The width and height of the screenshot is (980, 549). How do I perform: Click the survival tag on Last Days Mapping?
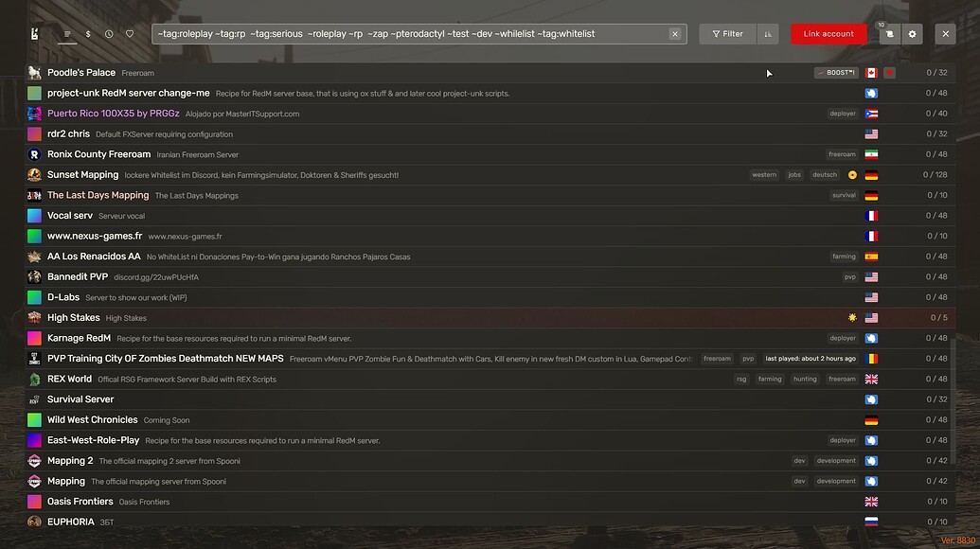[844, 195]
